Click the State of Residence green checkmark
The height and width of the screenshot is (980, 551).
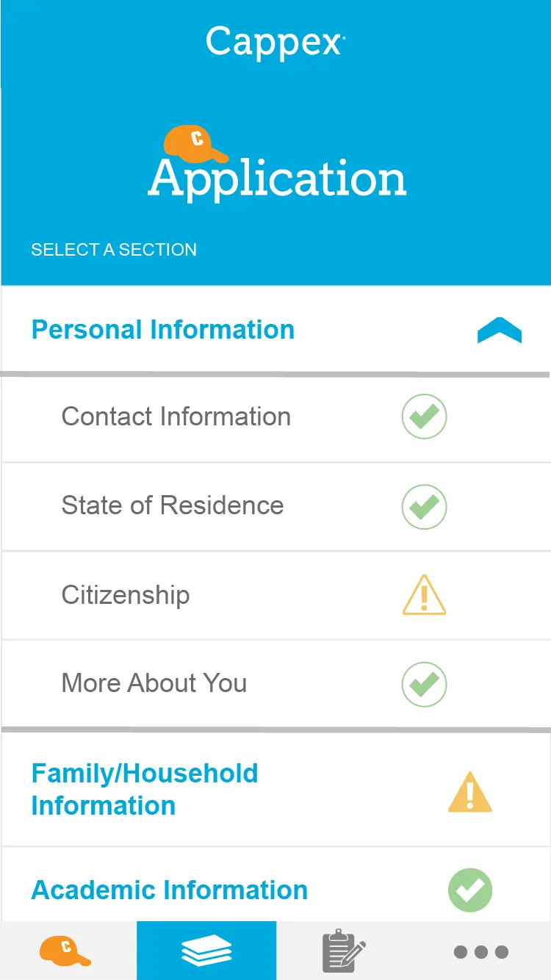[x=424, y=506]
